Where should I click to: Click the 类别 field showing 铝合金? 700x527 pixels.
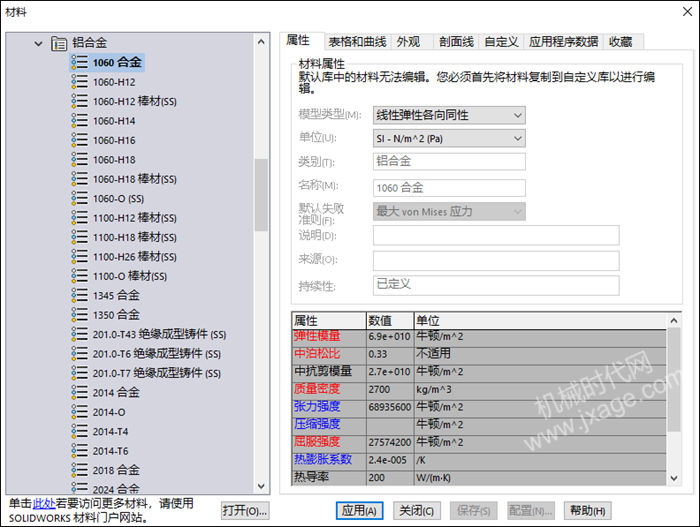coord(449,161)
